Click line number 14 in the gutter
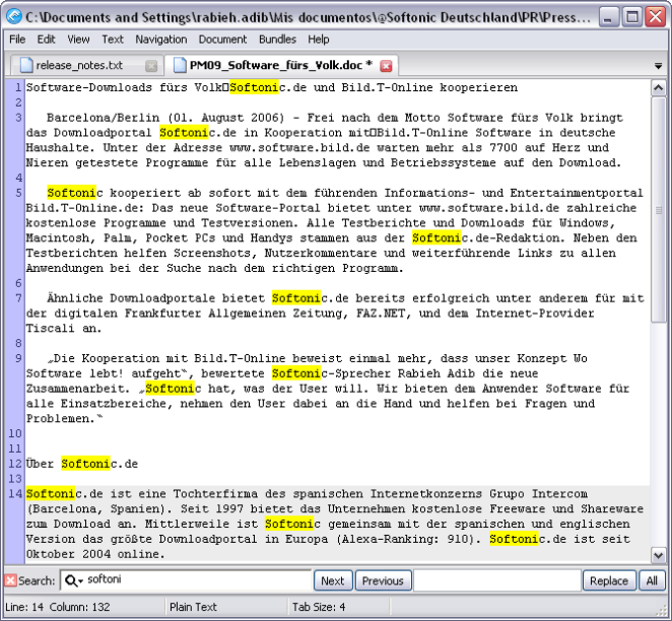This screenshot has height=621, width=672. (x=15, y=493)
